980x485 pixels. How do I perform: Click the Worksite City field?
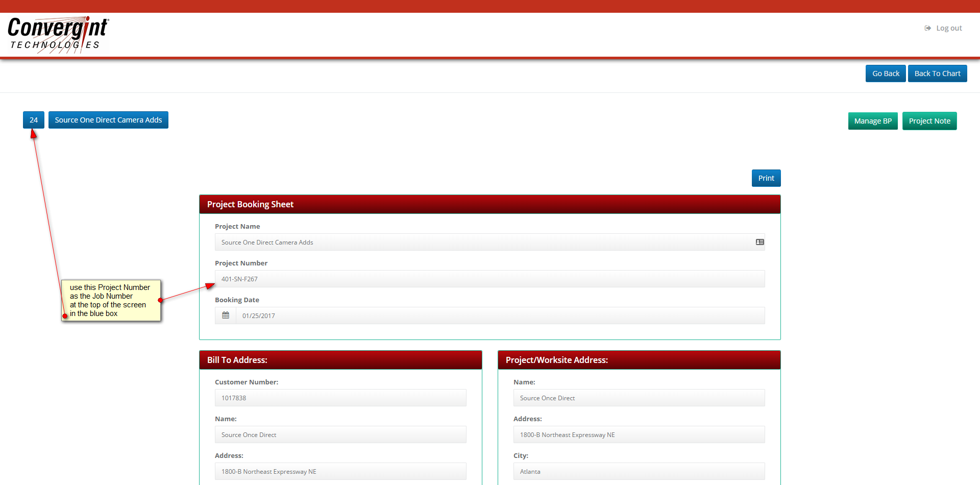[x=639, y=471]
